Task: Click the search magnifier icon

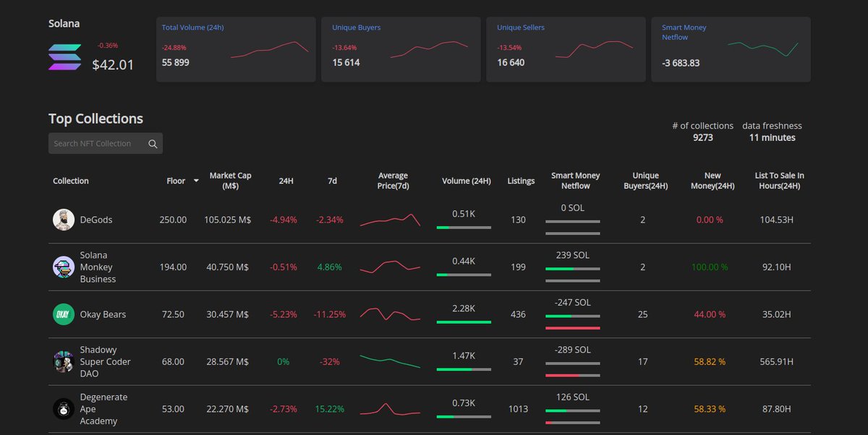Action: pos(153,144)
